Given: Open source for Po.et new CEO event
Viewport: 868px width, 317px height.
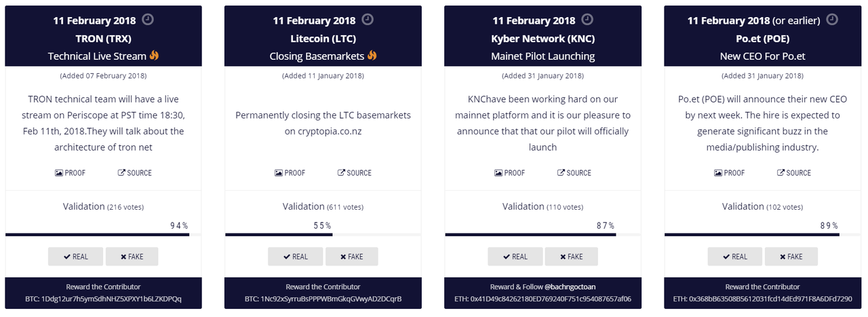Looking at the screenshot, I should pyautogui.click(x=794, y=173).
